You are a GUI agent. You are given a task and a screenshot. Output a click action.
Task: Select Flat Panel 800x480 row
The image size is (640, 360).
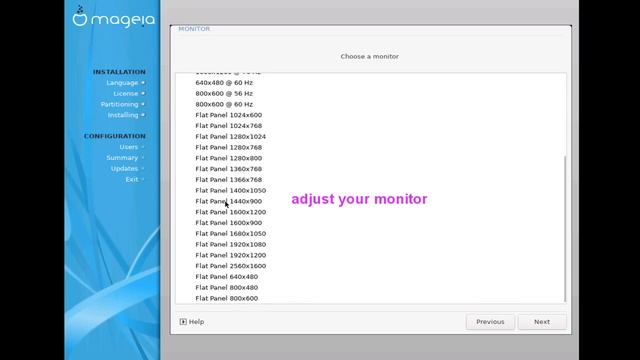click(227, 288)
